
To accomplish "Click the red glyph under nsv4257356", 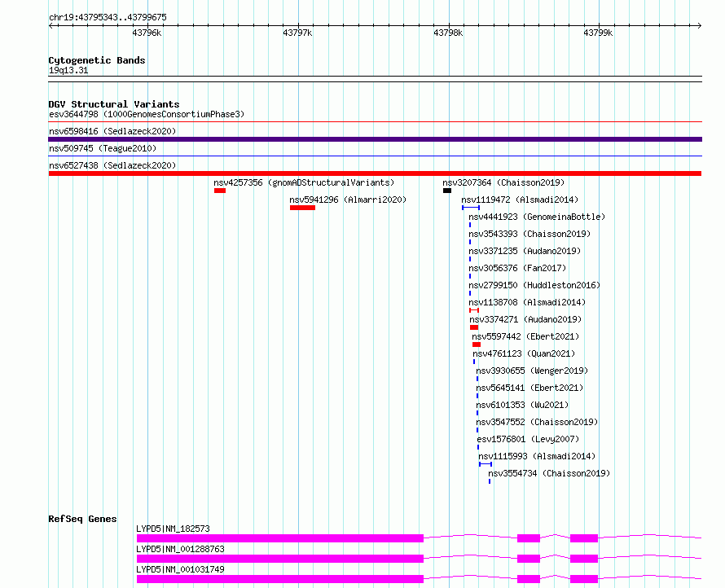I will pos(220,191).
